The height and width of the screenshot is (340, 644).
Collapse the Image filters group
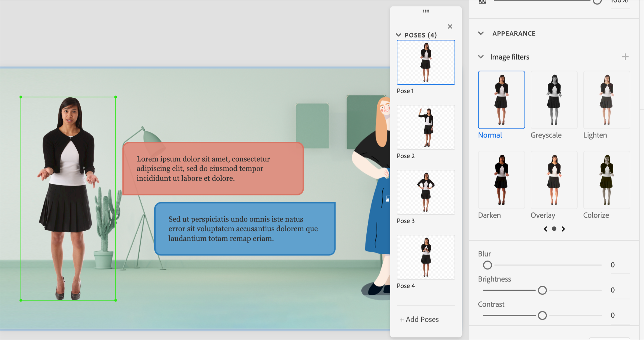coord(481,57)
